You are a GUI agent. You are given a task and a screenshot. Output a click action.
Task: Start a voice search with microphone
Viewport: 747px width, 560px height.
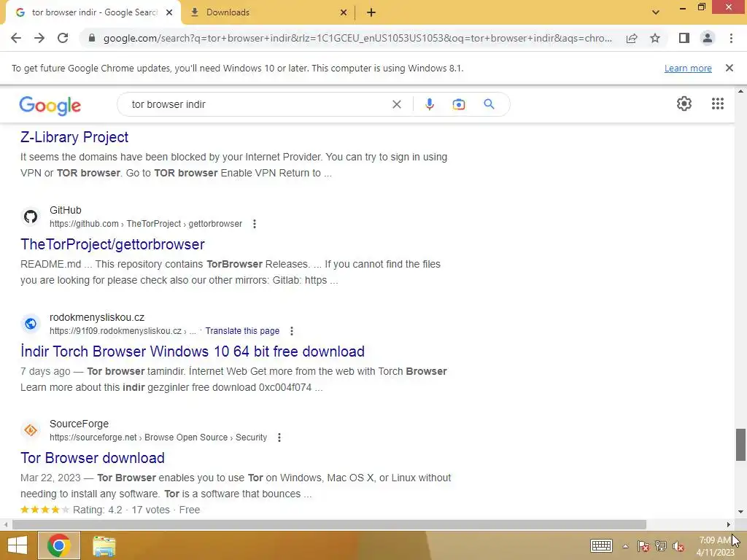[x=429, y=104]
